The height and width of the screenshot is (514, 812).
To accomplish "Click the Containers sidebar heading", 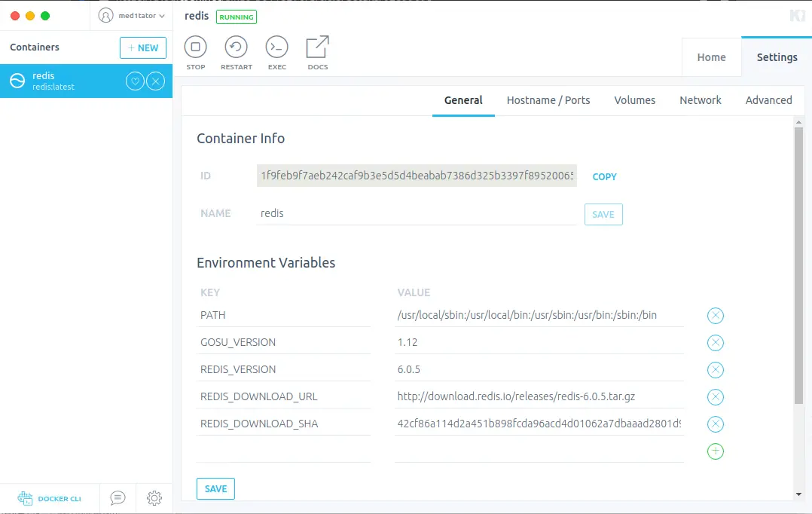I will click(35, 47).
